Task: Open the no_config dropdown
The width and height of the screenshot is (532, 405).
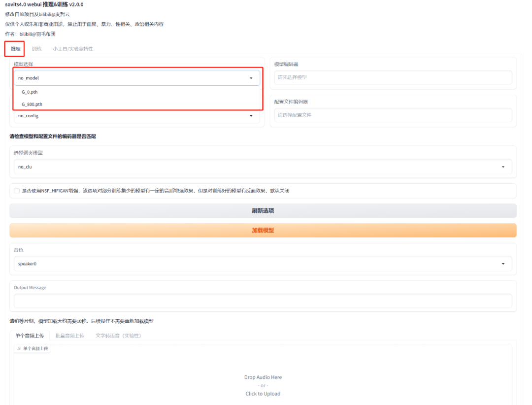Action: click(x=137, y=116)
